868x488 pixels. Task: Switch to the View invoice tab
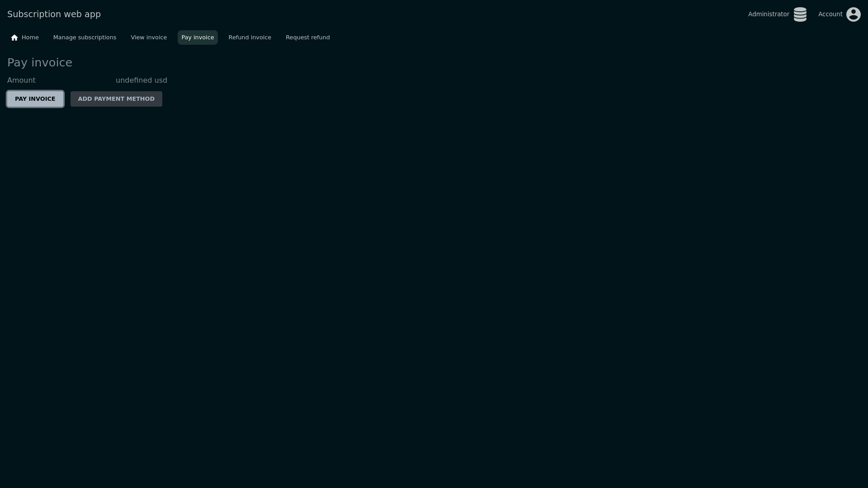[149, 38]
